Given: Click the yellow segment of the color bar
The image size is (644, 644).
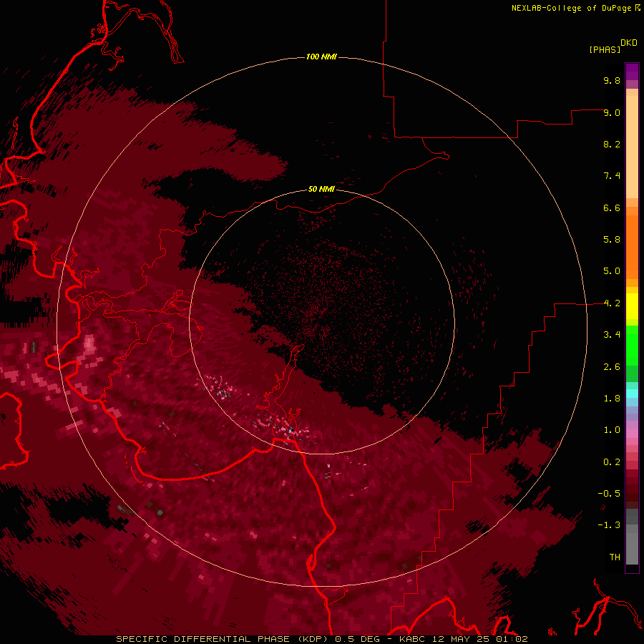Looking at the screenshot, I should click(632, 306).
